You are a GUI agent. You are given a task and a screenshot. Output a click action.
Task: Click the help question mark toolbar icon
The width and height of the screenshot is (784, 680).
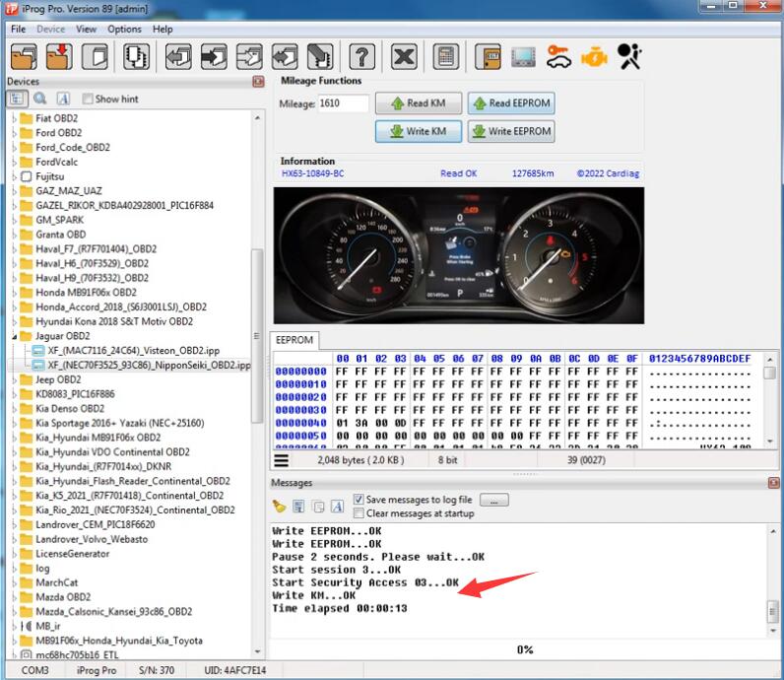pyautogui.click(x=362, y=56)
